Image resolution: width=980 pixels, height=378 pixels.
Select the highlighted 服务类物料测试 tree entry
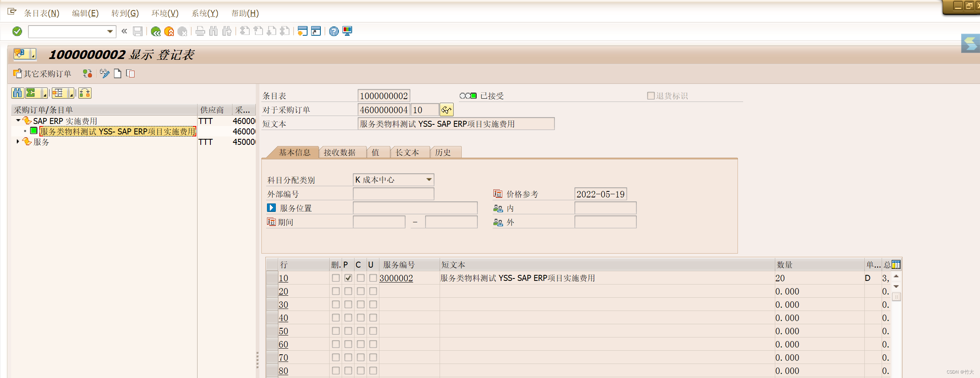click(x=118, y=131)
